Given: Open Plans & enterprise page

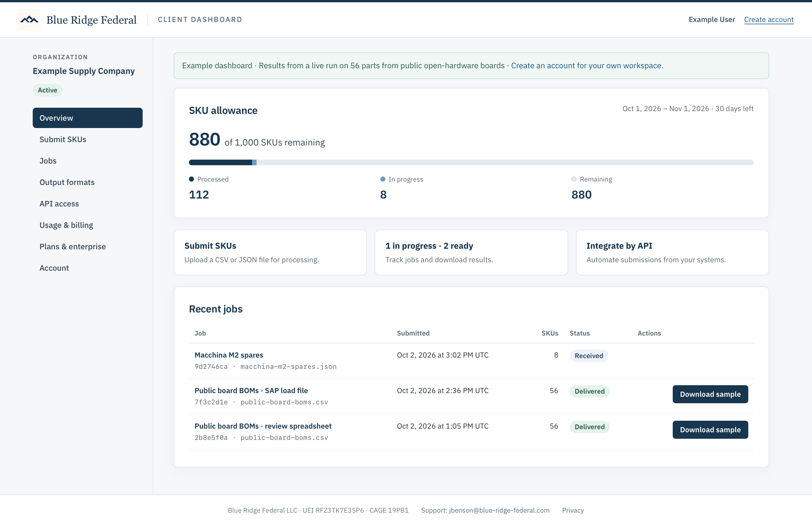Looking at the screenshot, I should (x=88, y=246).
